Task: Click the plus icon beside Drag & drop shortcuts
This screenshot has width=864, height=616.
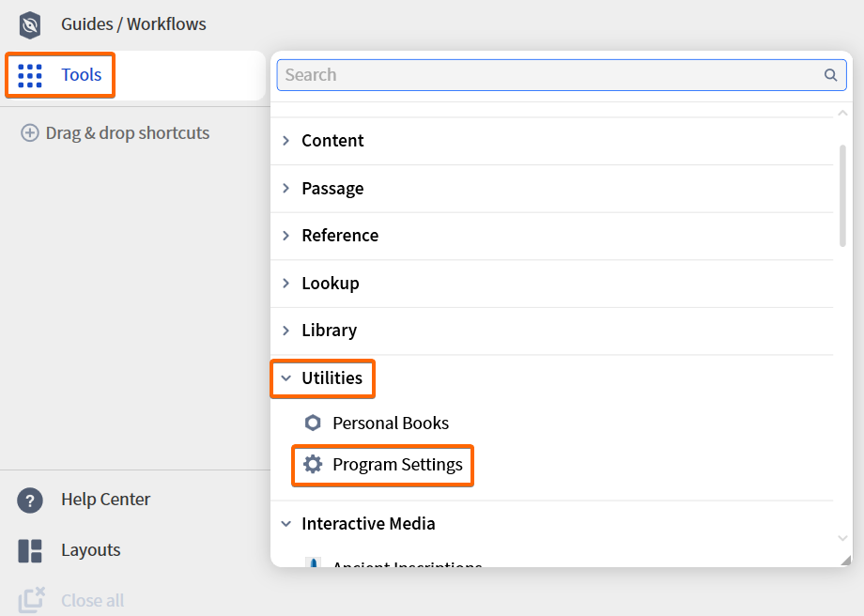Action: (x=30, y=132)
